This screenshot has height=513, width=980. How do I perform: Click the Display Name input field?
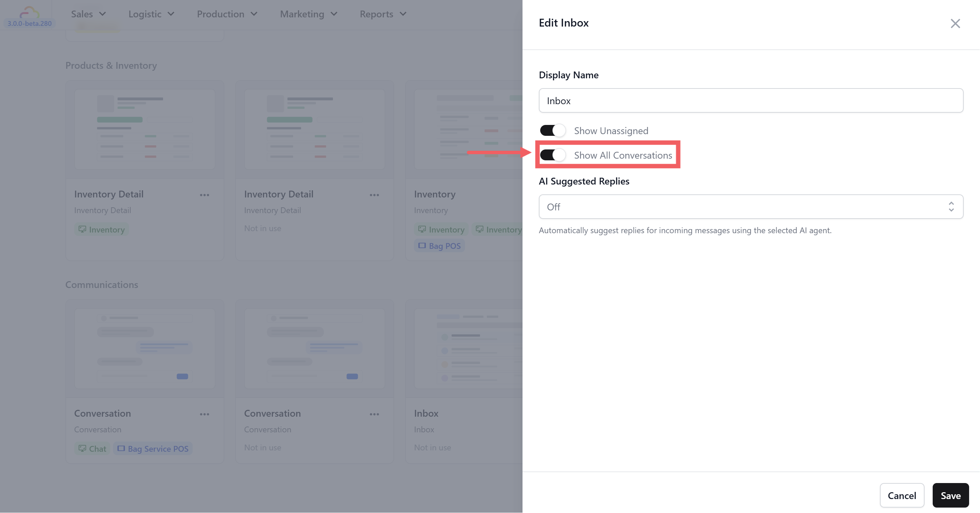[x=751, y=100]
